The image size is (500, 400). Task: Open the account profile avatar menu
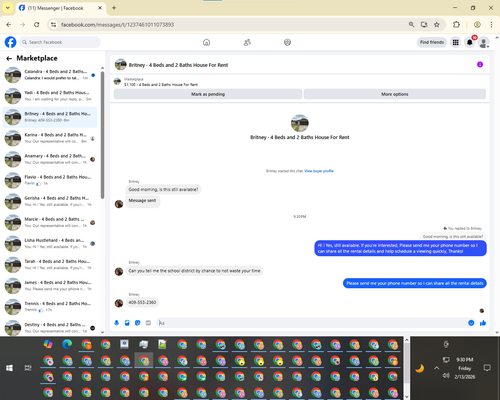(x=484, y=42)
